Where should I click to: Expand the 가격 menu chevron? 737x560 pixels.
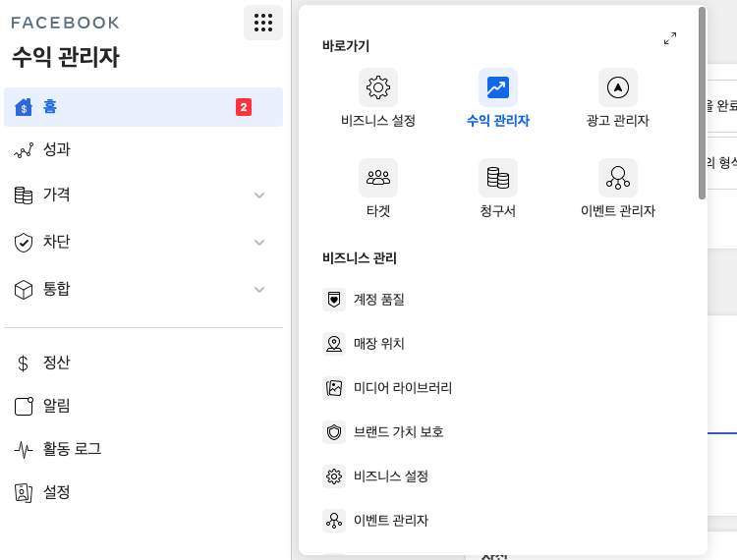[259, 196]
